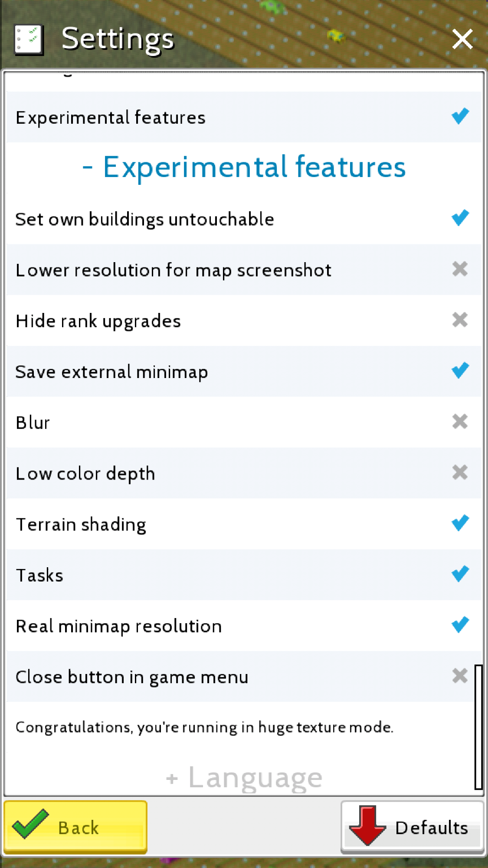Image resolution: width=488 pixels, height=868 pixels.
Task: Click the red down arrow Defaults icon
Action: click(x=367, y=825)
